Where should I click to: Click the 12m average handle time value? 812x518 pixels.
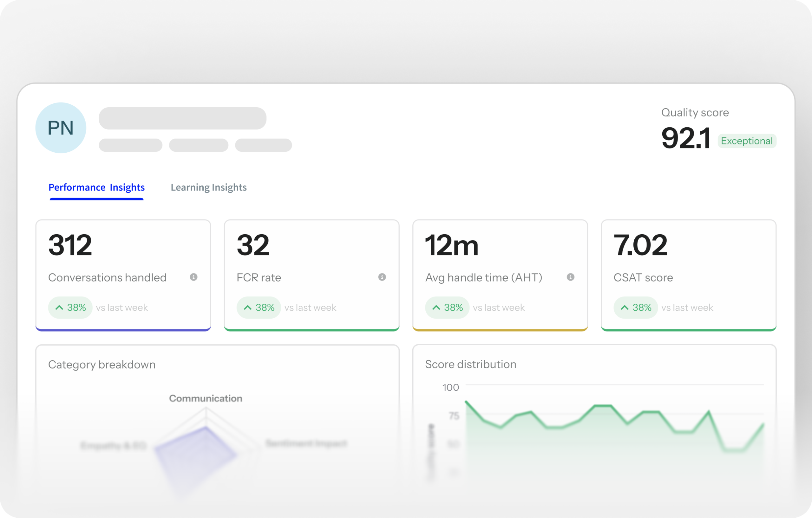tap(452, 245)
